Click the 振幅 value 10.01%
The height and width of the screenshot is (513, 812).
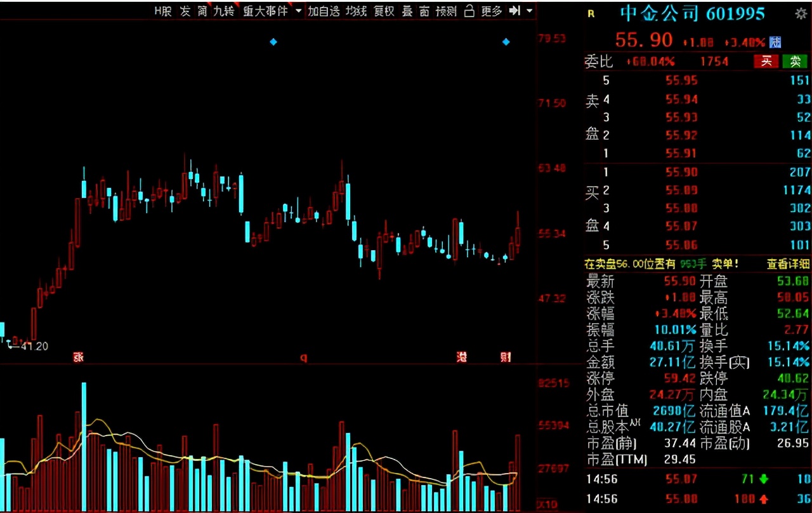click(676, 330)
